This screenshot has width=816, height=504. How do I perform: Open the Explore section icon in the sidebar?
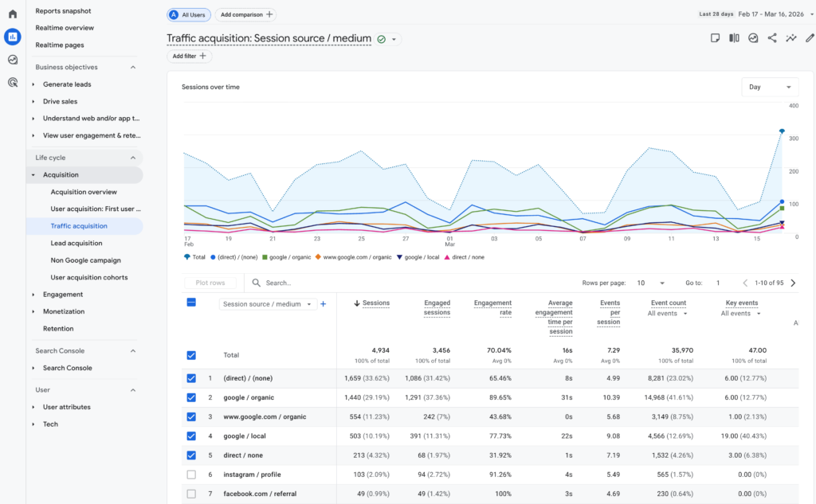point(10,59)
